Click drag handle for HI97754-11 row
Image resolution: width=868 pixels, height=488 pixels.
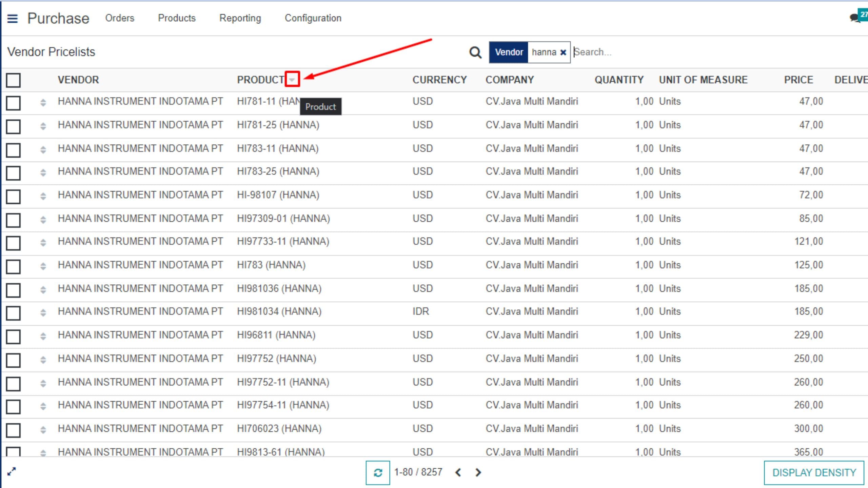43,406
